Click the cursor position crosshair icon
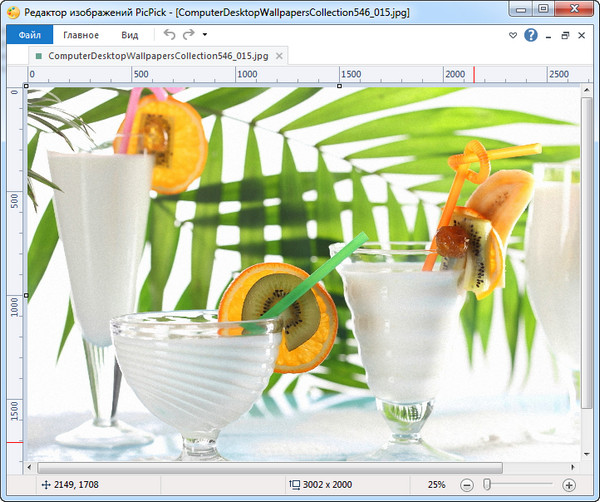This screenshot has height=502, width=600. pos(45,484)
